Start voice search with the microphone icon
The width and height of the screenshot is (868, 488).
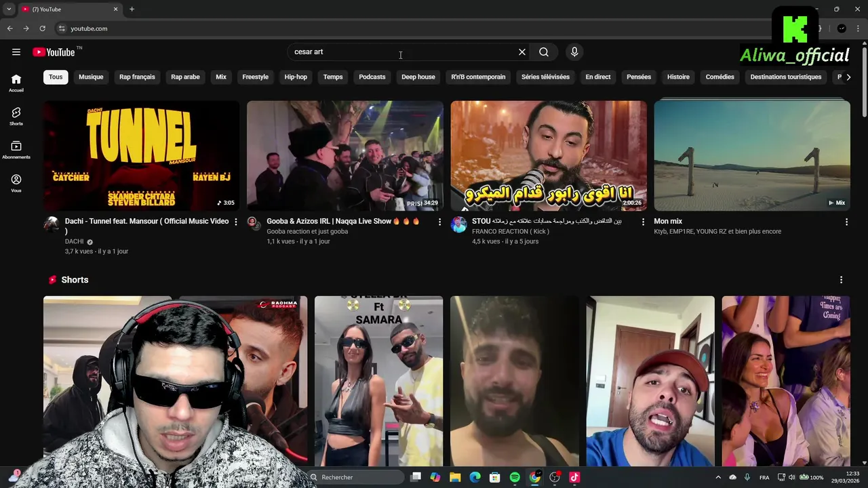574,52
